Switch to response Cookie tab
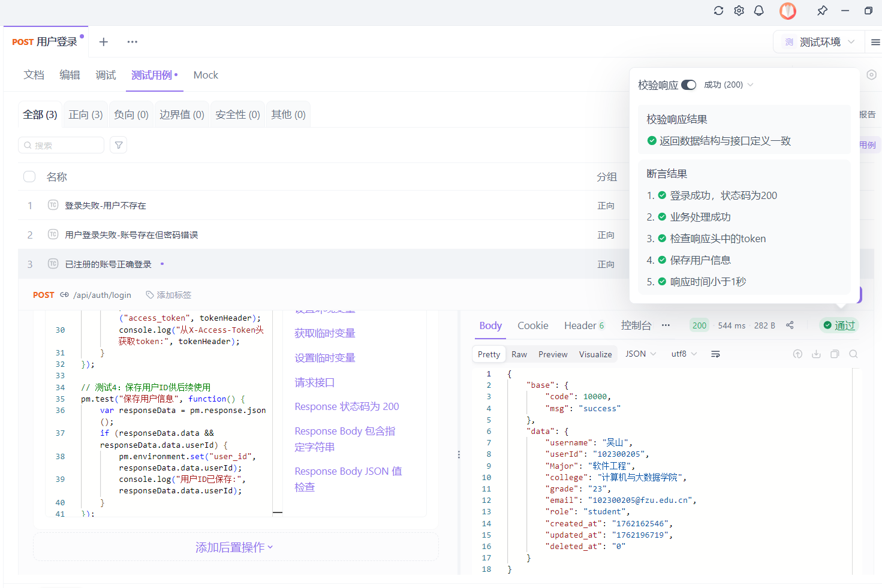This screenshot has width=882, height=588. pos(533,325)
